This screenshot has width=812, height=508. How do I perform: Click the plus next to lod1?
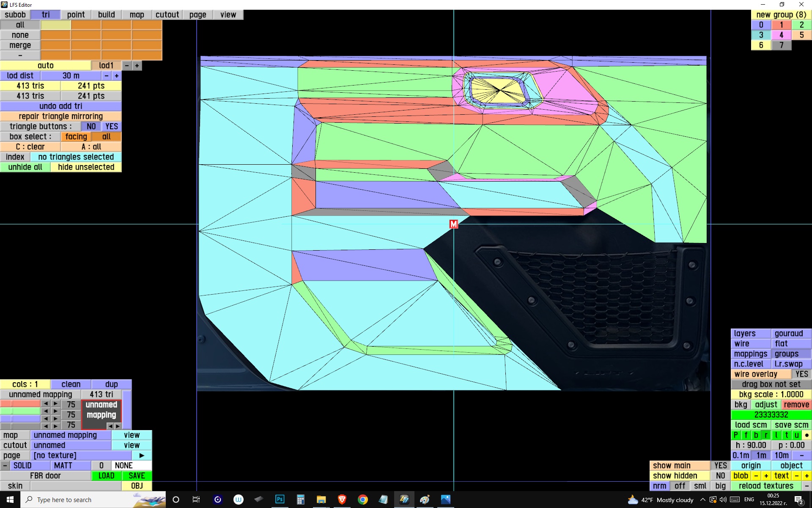point(137,66)
